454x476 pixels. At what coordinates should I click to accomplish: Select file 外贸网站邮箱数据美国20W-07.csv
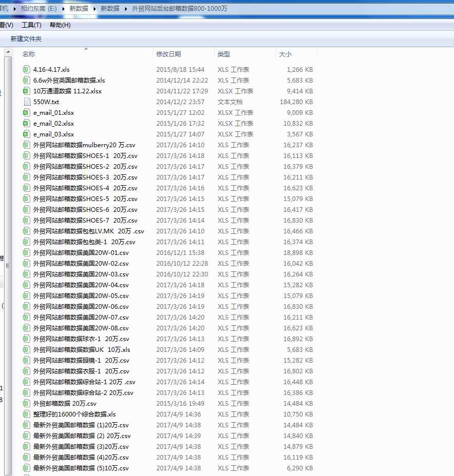81,317
